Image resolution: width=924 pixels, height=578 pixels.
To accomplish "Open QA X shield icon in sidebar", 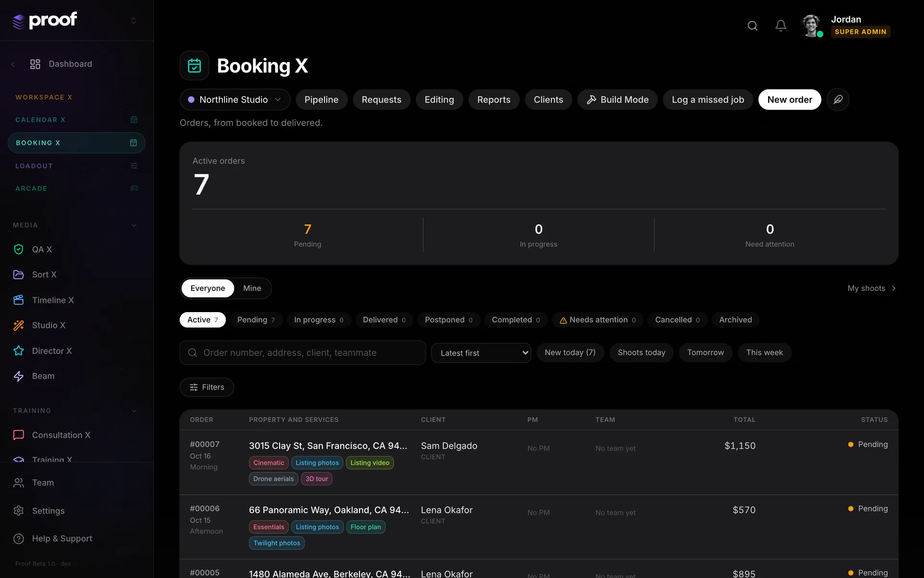I will click(x=19, y=249).
